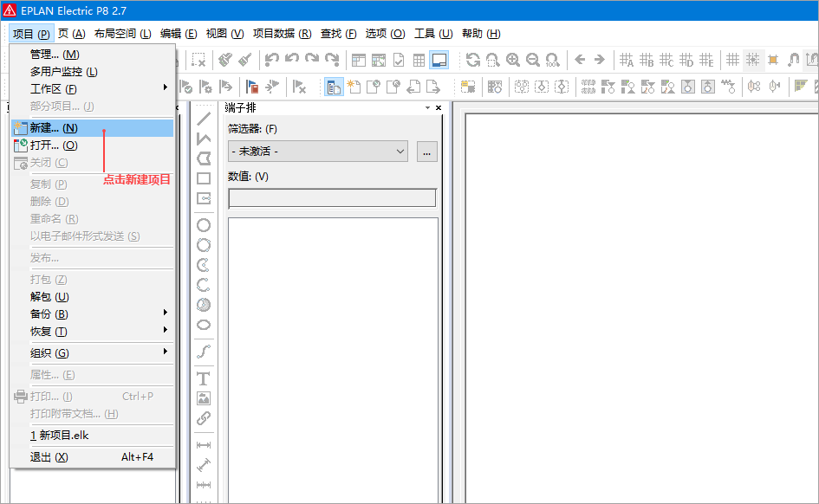Click the new page star icon
The width and height of the screenshot is (819, 504).
pos(354,87)
